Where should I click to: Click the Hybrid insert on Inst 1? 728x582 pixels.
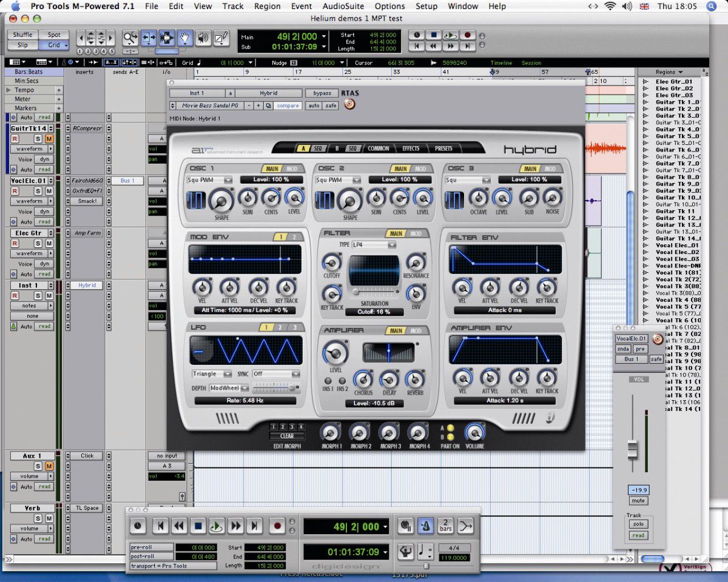coord(87,285)
